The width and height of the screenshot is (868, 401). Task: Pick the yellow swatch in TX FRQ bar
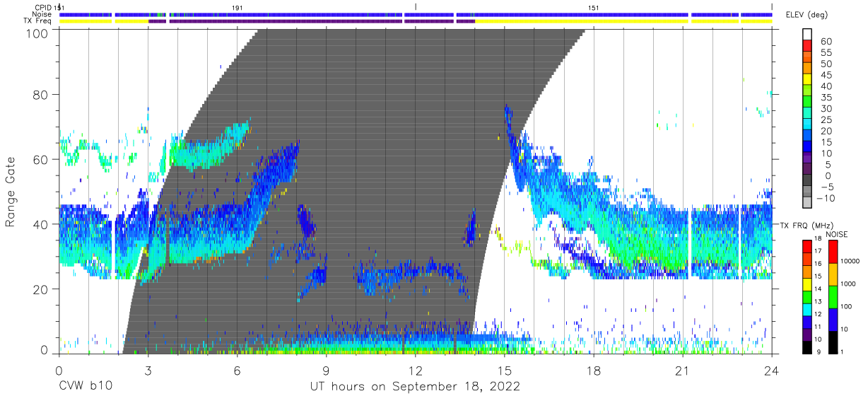click(x=809, y=284)
